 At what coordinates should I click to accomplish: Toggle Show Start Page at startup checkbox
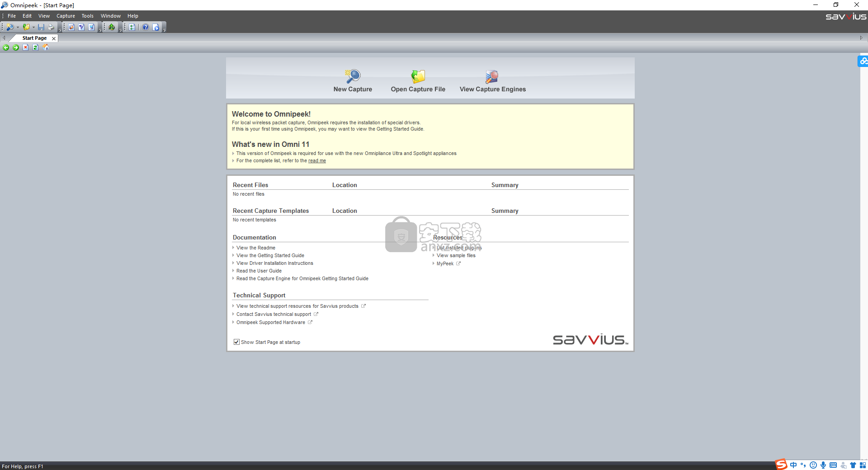coord(236,342)
